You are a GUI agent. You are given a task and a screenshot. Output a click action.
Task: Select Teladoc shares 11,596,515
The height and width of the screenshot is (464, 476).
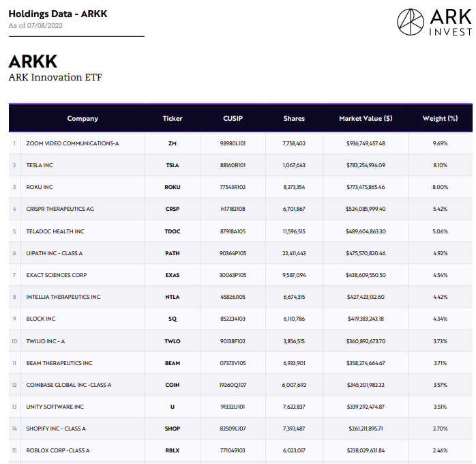click(x=294, y=231)
